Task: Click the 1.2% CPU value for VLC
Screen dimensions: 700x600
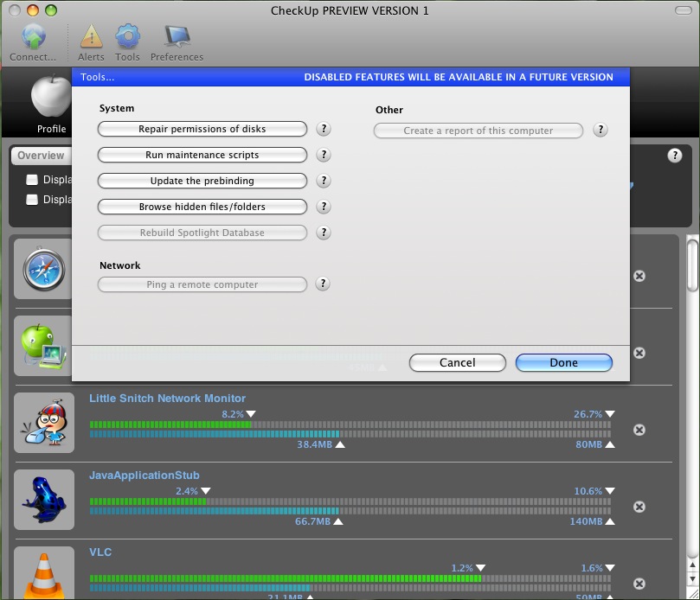Action: (x=462, y=568)
